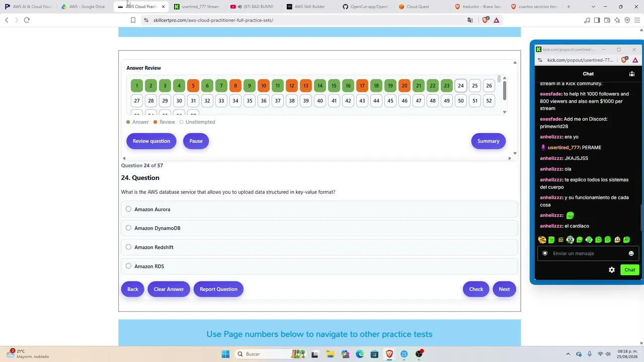The height and width of the screenshot is (362, 644).
Task: Open the chat users icon next to Chat header
Action: click(x=632, y=74)
